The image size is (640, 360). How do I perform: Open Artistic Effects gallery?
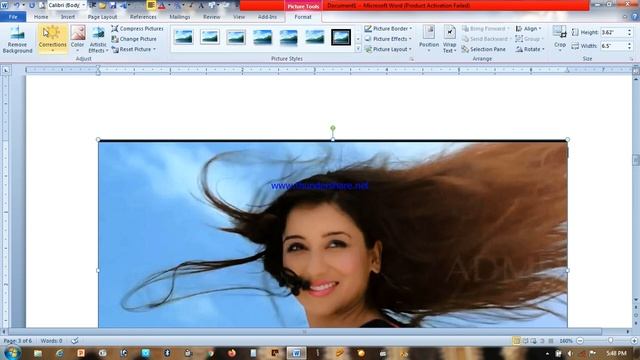point(98,39)
